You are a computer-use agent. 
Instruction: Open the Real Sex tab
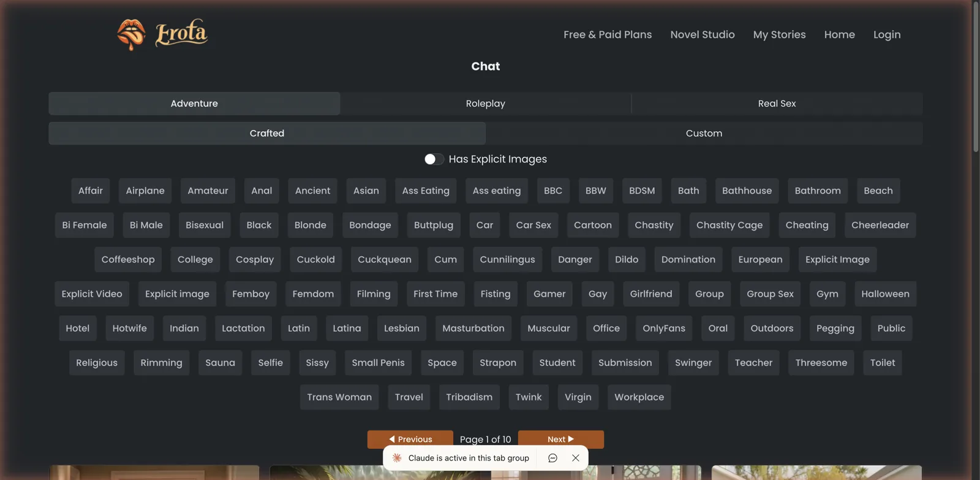point(777,104)
